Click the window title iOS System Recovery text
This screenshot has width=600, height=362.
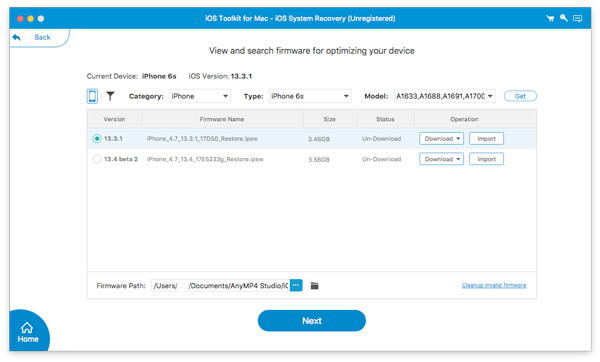[300, 18]
